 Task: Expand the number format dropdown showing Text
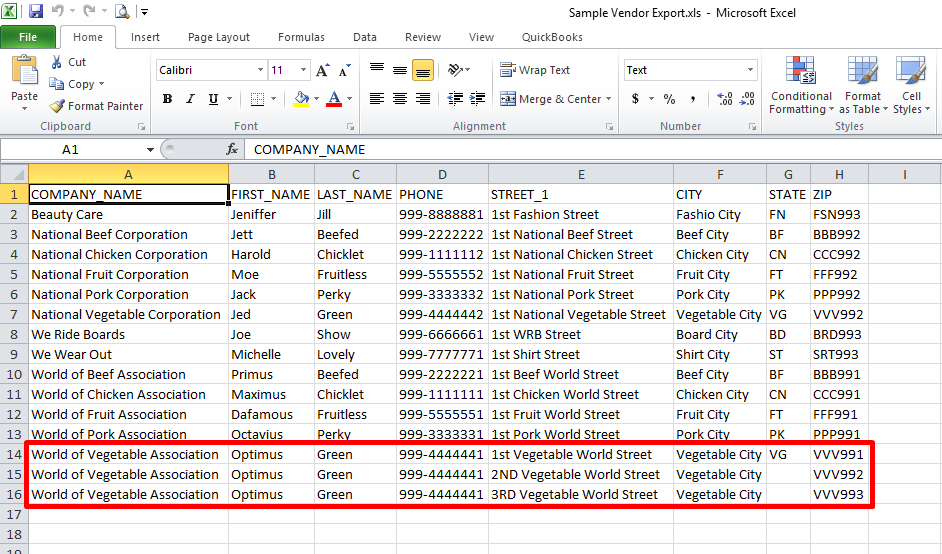tap(750, 70)
